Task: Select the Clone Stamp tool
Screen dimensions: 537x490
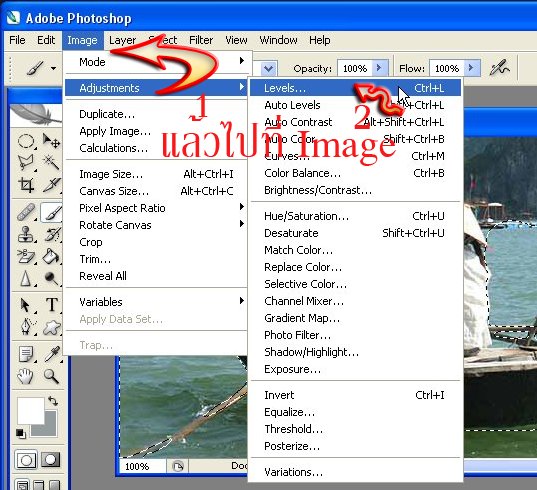Action: tap(26, 234)
